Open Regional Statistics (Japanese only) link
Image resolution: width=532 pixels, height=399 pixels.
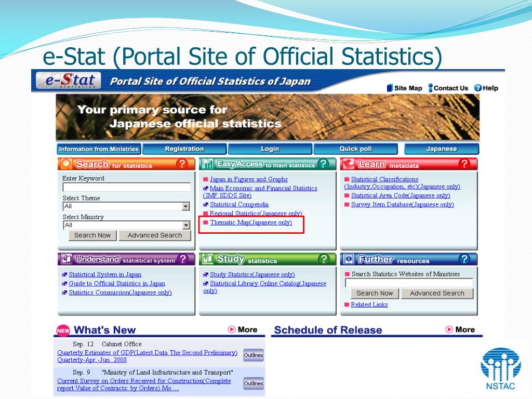pos(256,214)
